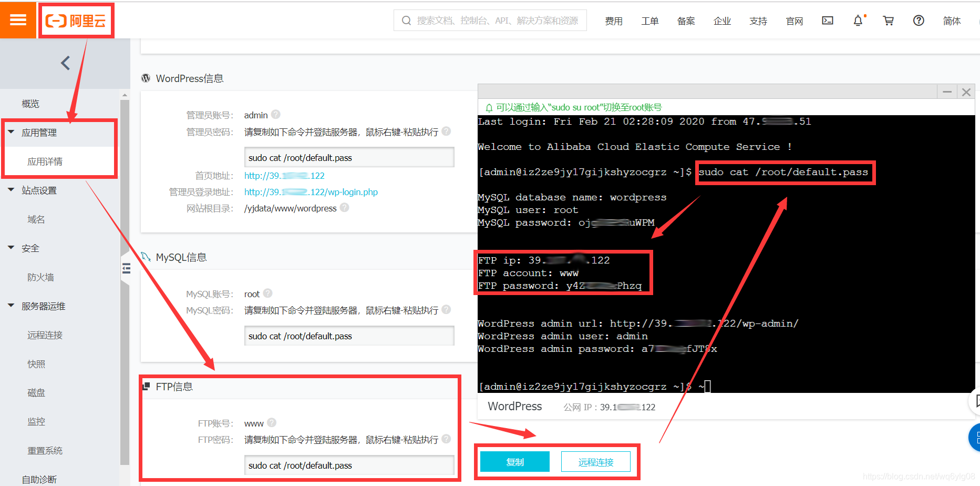Click the back chevron in sidebar

coord(65,63)
